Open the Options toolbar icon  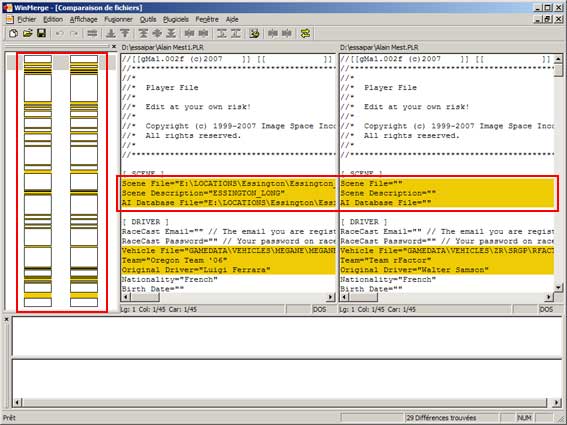click(254, 34)
